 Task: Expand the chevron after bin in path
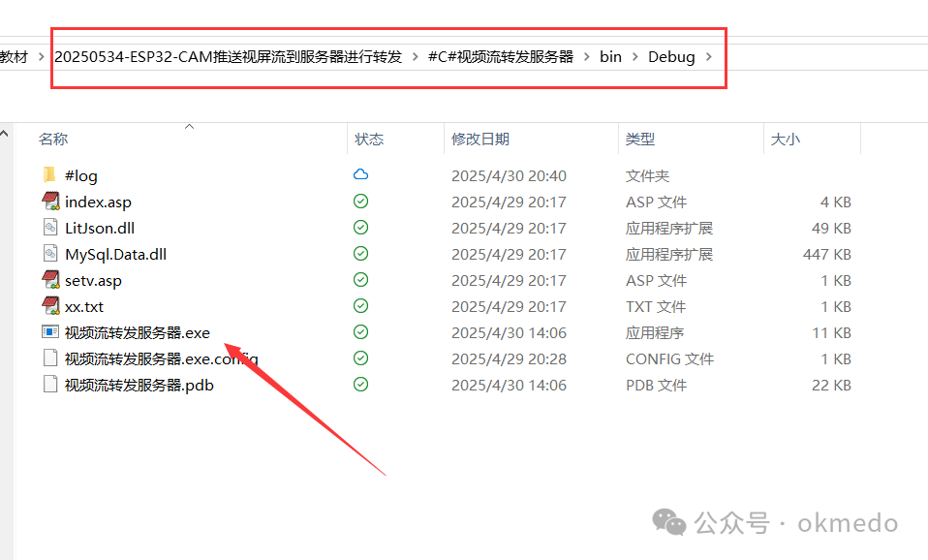[x=635, y=56]
